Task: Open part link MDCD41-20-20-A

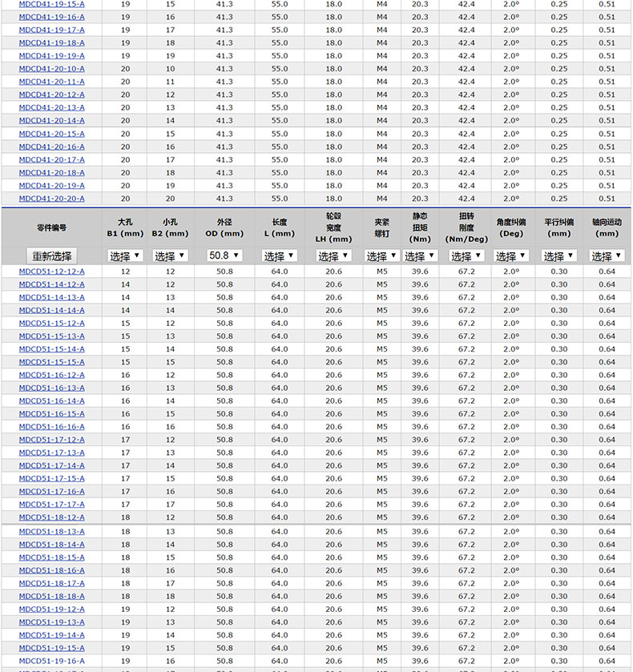Action: click(51, 199)
